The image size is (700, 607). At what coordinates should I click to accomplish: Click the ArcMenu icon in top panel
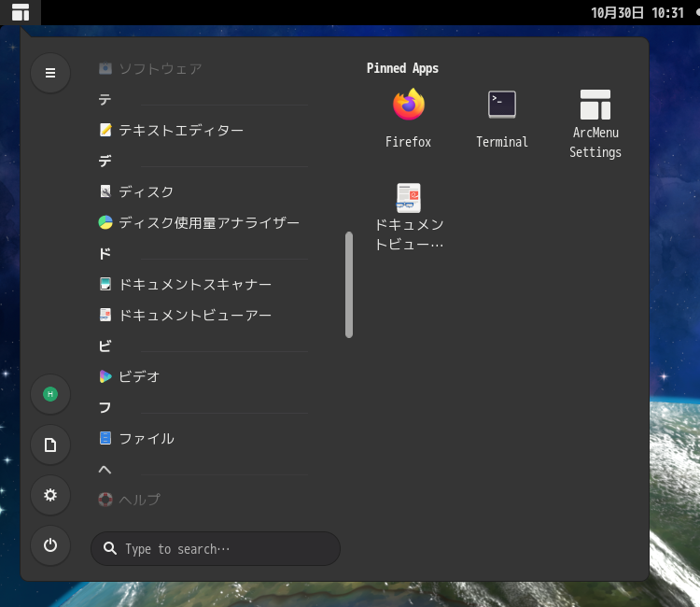point(21,12)
